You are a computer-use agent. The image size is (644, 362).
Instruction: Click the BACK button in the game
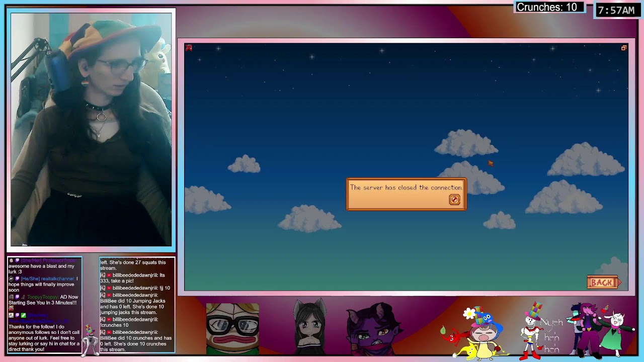604,283
